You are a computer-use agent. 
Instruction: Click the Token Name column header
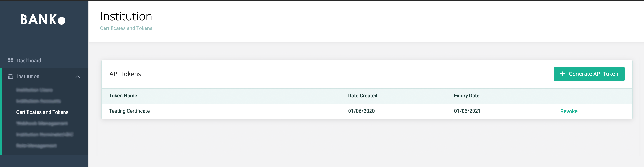coord(123,95)
